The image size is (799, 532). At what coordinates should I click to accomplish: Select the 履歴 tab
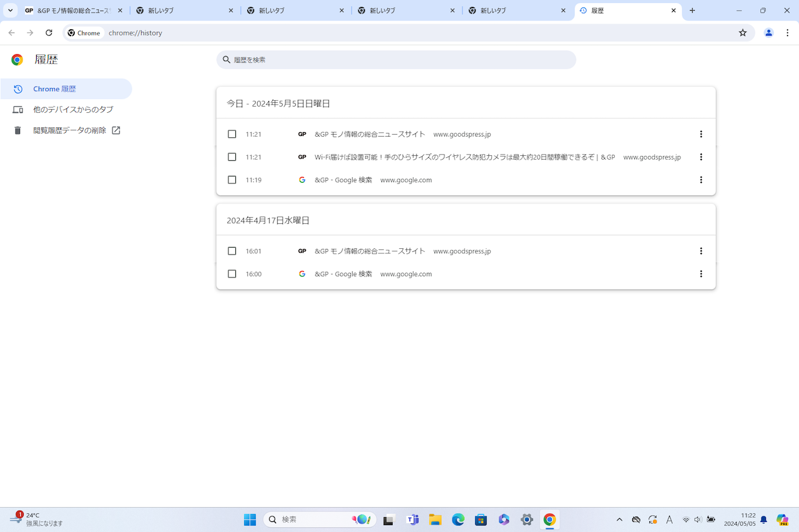(629, 11)
